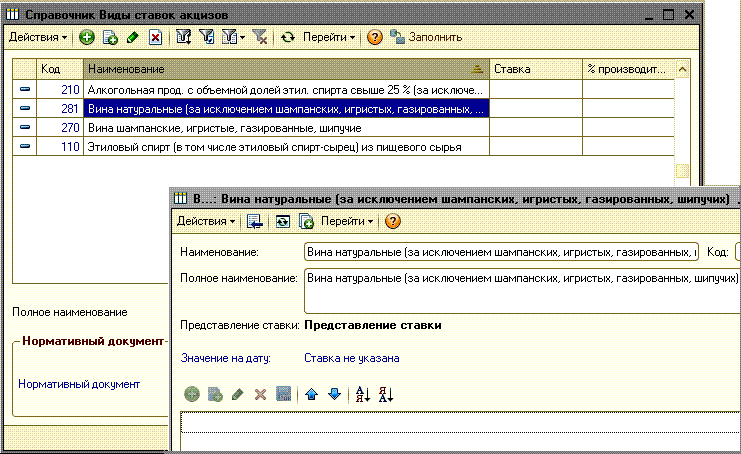Select row 210 Алкогольная прод.
Image resolution: width=741 pixels, height=454 pixels.
click(343, 89)
